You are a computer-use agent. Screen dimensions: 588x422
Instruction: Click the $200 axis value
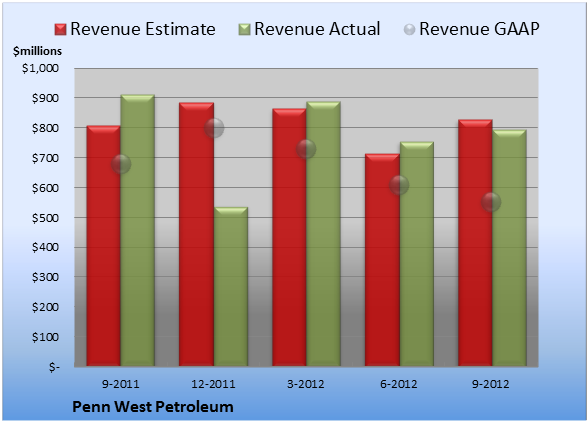45,307
